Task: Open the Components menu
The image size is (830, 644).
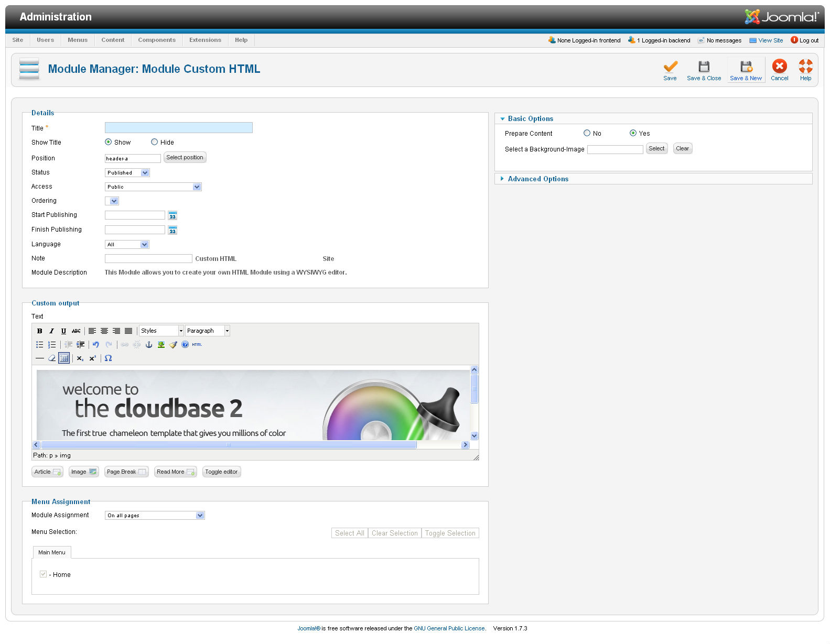Action: pos(157,40)
